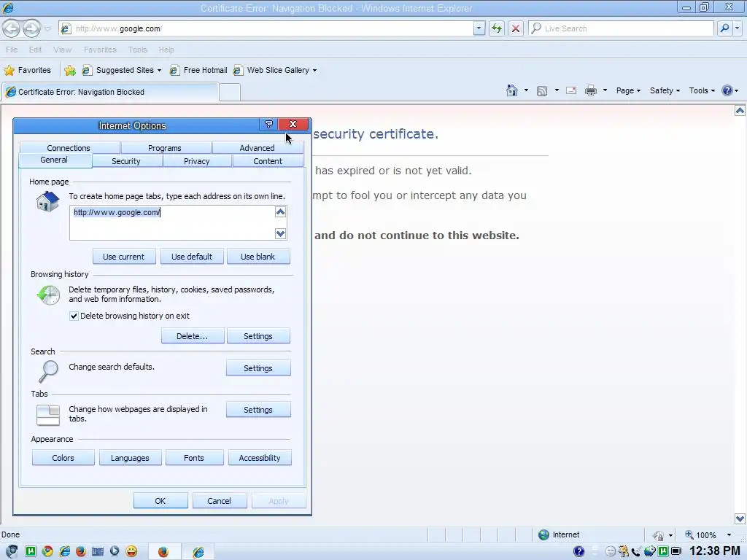Move the home page box down with the arrow
This screenshot has height=560, width=747.
tap(281, 233)
